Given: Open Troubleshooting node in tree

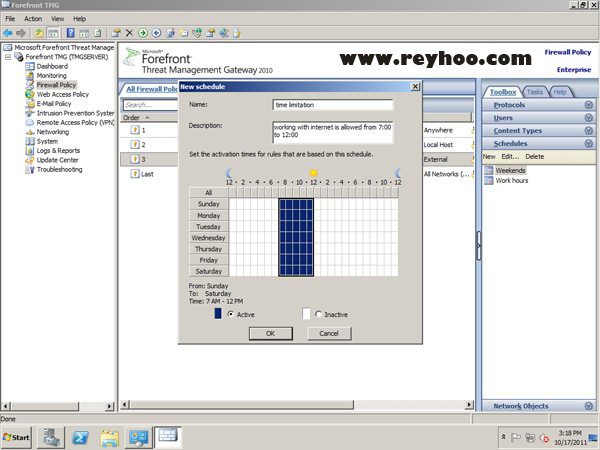Looking at the screenshot, I should [59, 170].
